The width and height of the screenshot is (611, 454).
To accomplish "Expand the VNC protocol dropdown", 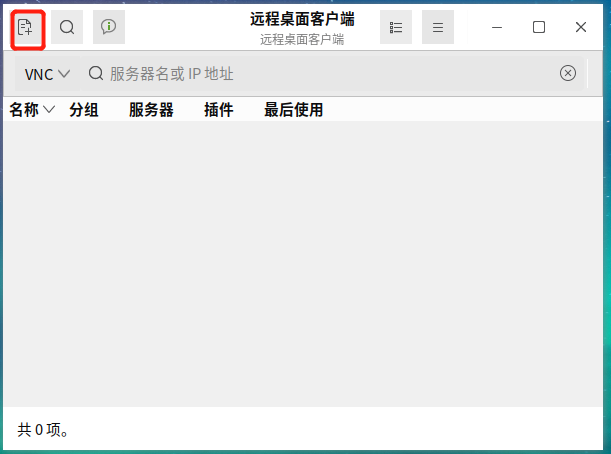I will (x=47, y=73).
